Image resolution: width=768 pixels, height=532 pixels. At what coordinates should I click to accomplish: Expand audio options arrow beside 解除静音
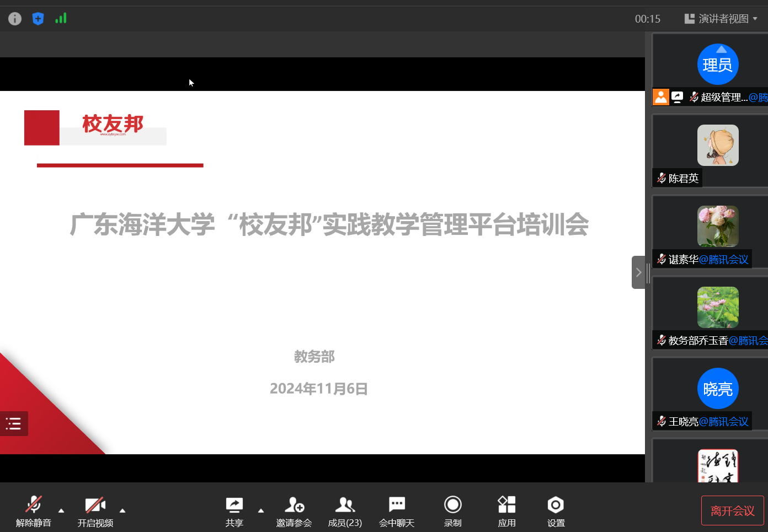[61, 510]
